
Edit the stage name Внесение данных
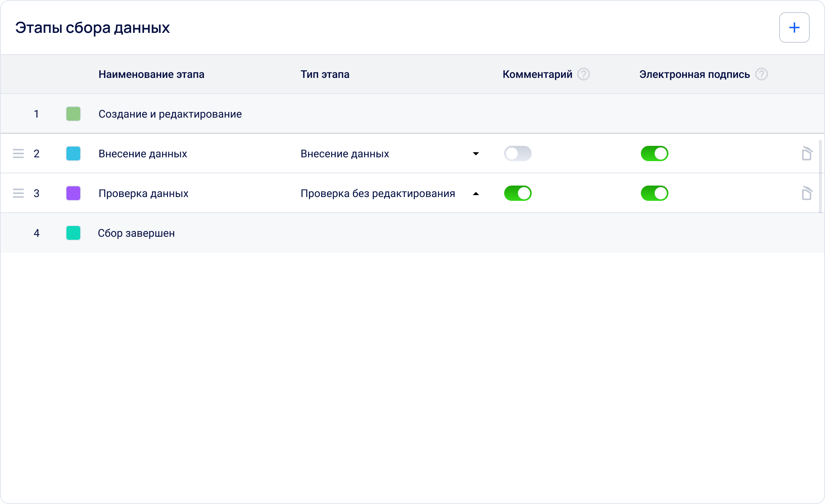tap(143, 153)
